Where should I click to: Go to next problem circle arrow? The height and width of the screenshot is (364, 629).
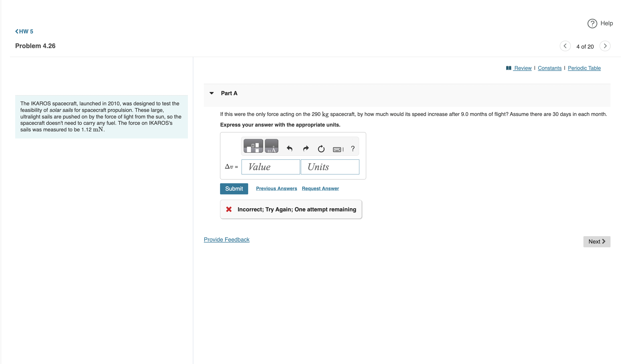coord(605,46)
